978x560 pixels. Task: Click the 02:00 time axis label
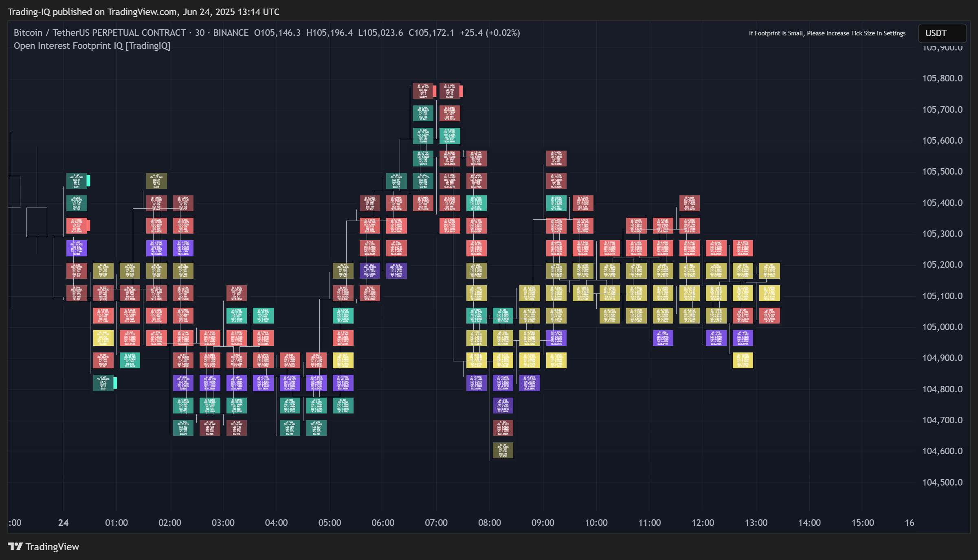coord(170,523)
